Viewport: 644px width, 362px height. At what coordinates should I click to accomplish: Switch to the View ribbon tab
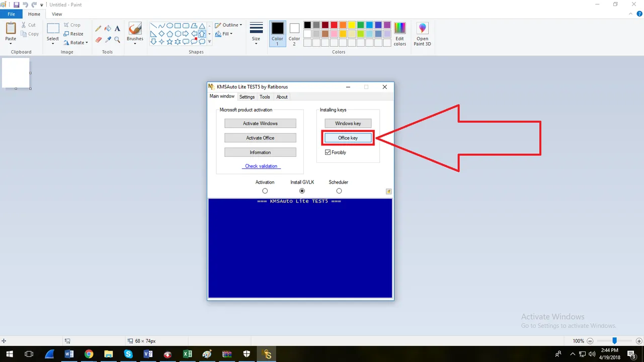[x=57, y=14]
